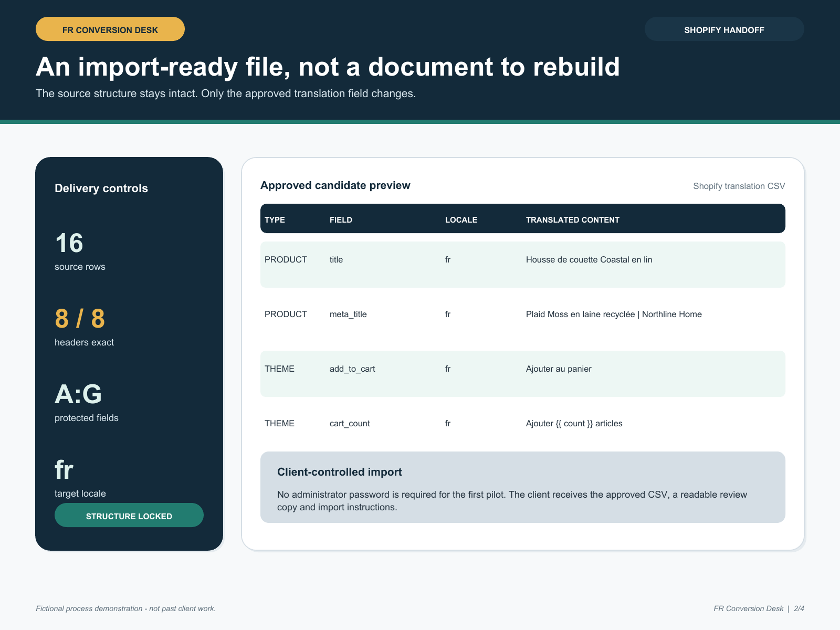Click the 'Ajouter au panier' cell

coord(559,369)
